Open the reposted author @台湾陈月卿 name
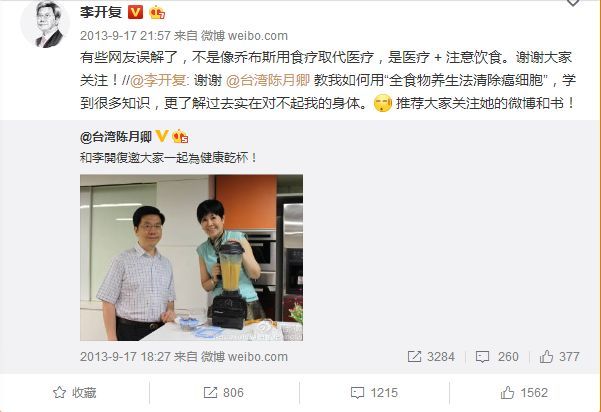Screen dimensions: 601x412 116,137
